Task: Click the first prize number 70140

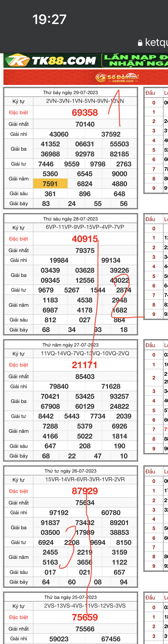Action: [85, 124]
